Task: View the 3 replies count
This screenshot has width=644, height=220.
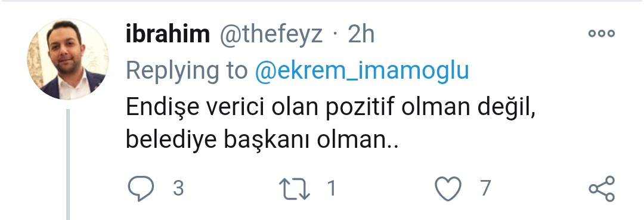Action: 178,188
